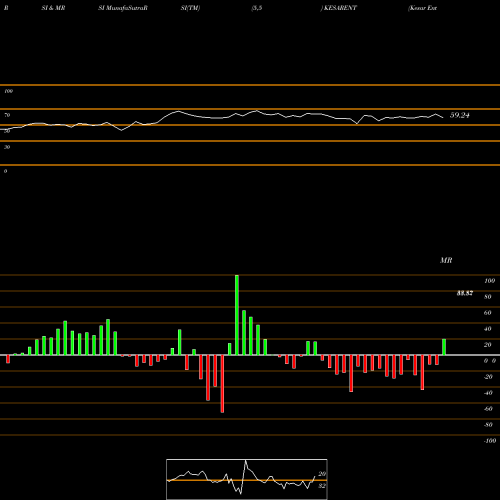Click the RSI axis label 30
This screenshot has width=500, height=500.
pyautogui.click(x=7, y=147)
